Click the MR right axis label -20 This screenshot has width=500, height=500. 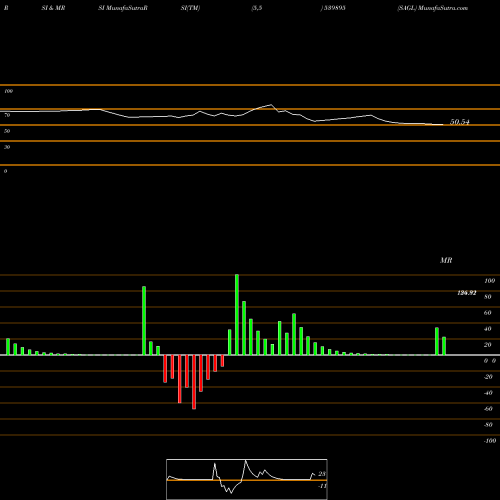point(488,377)
